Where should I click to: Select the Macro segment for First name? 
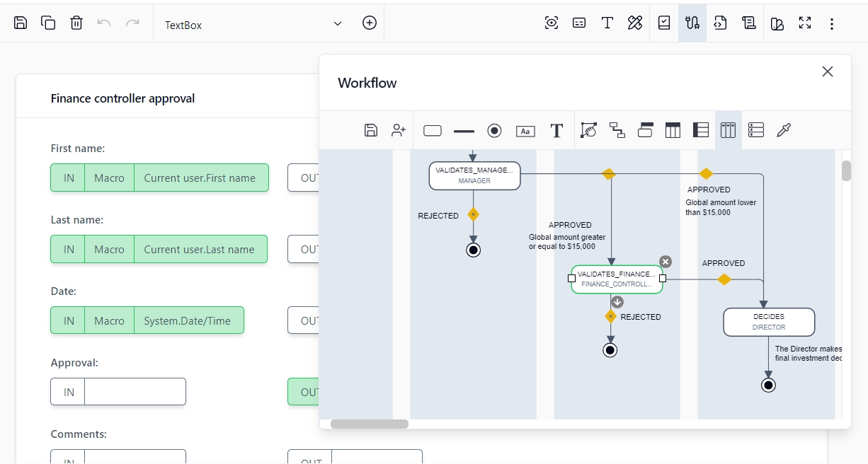tap(109, 178)
